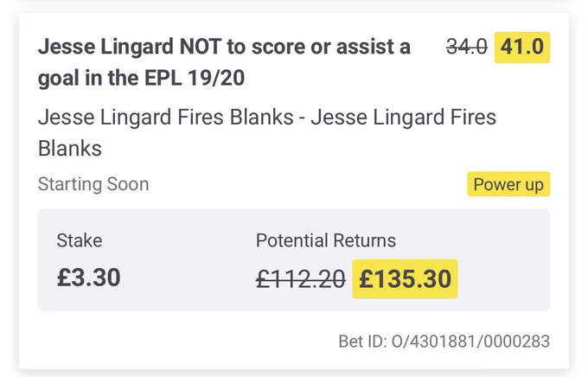Viewport: 588px width, 377px height.
Task: Open the Jesse Lingard NOT to score bet title
Action: point(224,62)
